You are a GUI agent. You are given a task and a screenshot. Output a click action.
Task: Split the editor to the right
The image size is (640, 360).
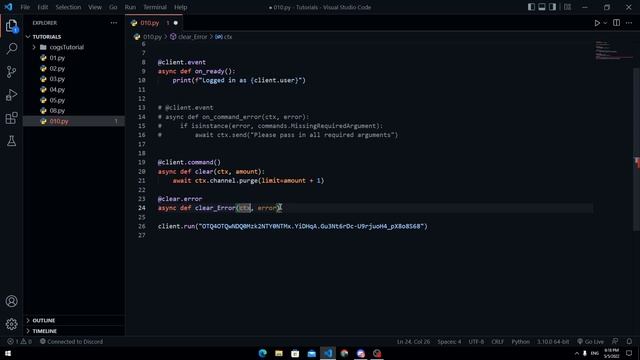(x=616, y=23)
